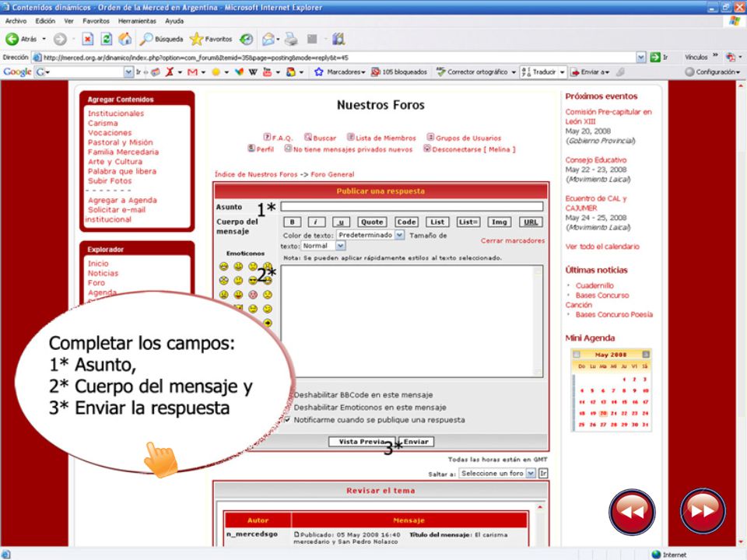Open the Corrector ortográfico dropdown

tap(514, 72)
